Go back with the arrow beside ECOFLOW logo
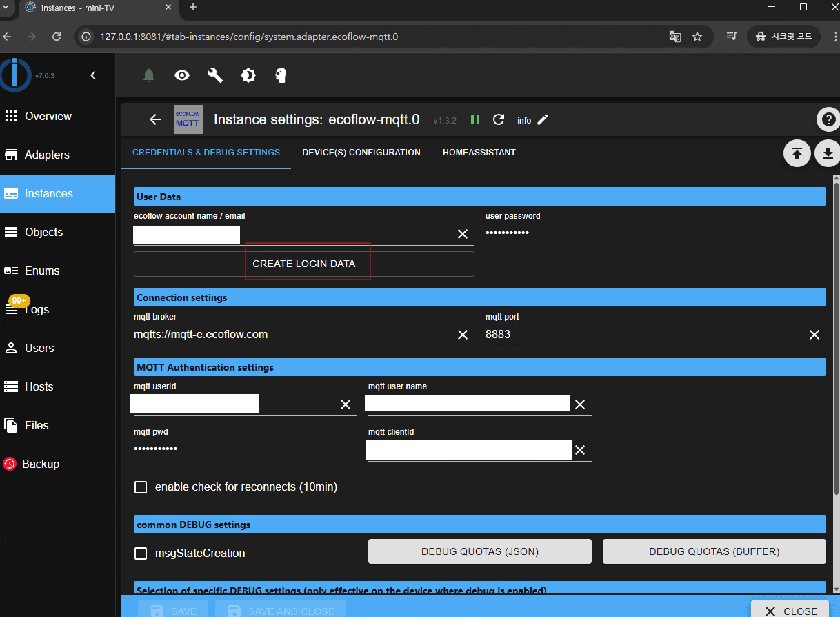 (x=155, y=119)
